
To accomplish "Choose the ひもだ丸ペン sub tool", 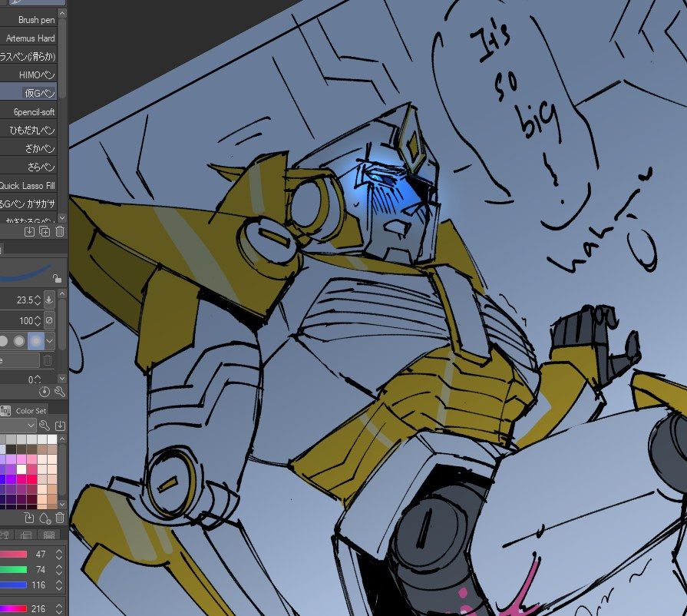I will (x=28, y=131).
